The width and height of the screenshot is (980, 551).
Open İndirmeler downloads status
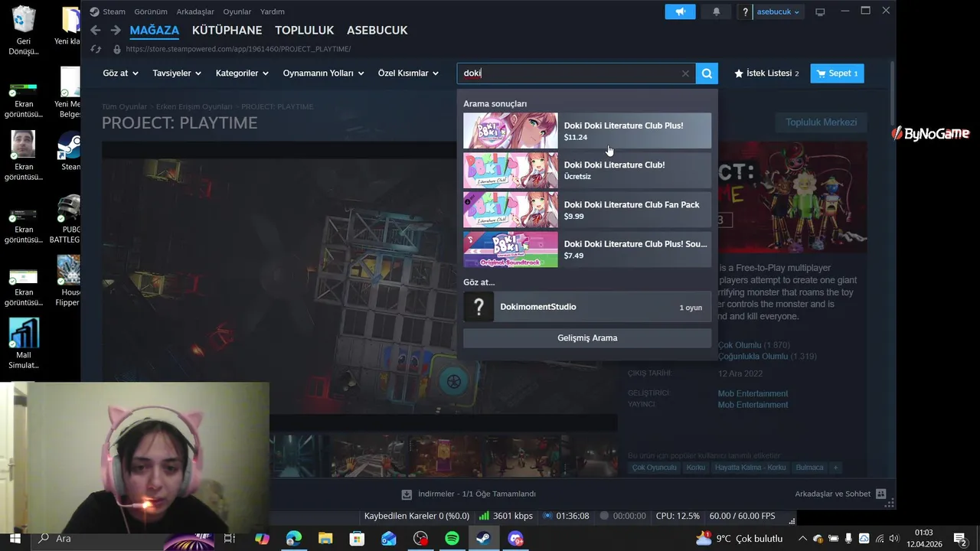coord(469,494)
